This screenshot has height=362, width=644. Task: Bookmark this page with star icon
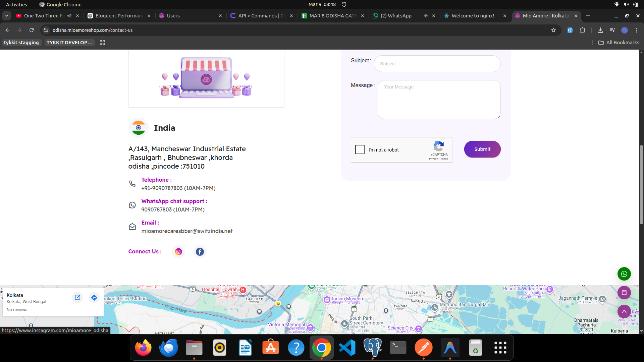click(553, 30)
